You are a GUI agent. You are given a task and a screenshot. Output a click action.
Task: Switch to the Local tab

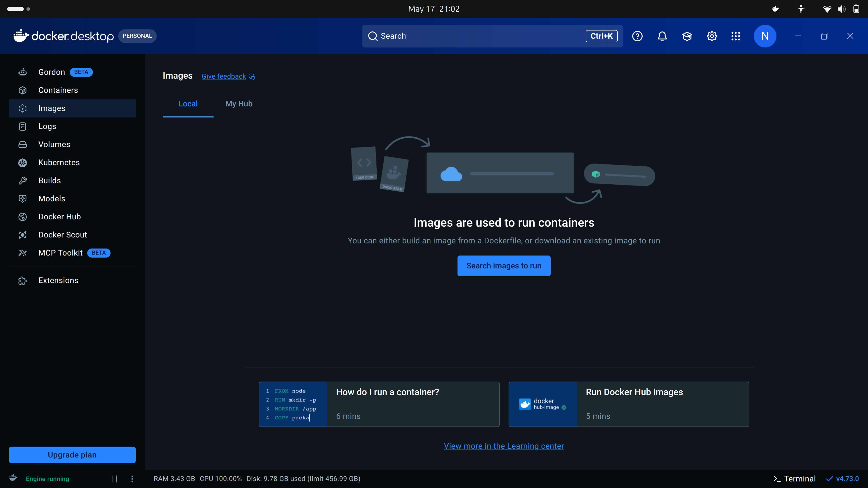click(188, 104)
